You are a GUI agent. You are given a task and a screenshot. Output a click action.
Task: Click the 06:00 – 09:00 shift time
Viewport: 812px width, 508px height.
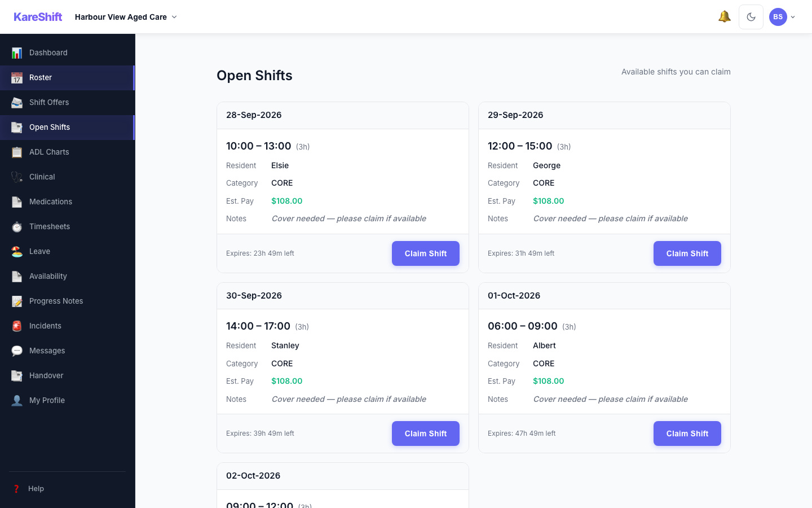(523, 326)
